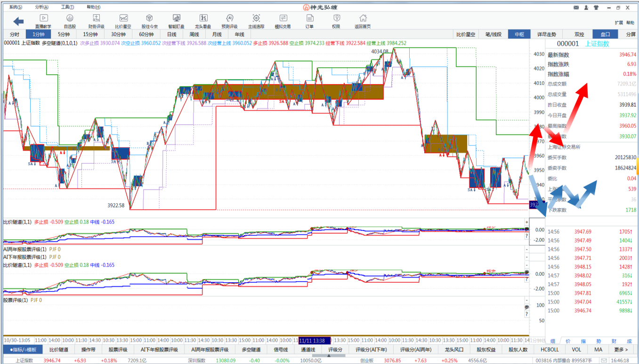Click the 多空隧道 indicator button
The width and height of the screenshot is (639, 364).
(x=251, y=349)
